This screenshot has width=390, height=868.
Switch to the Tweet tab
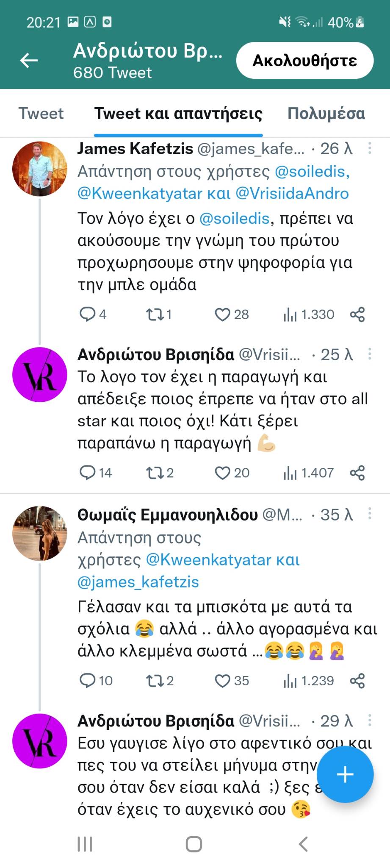point(41,114)
